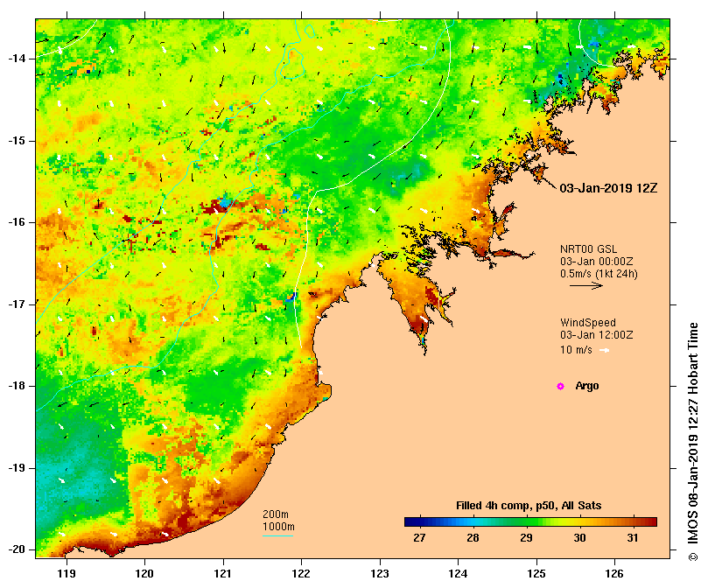Image resolution: width=708 pixels, height=588 pixels.
Task: Click the colorbar value '28'
Action: click(473, 538)
